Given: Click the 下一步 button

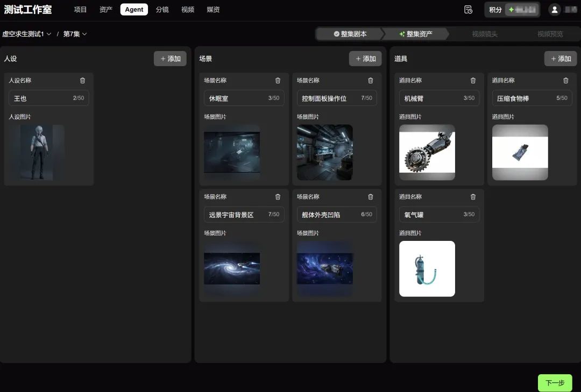Looking at the screenshot, I should 555,383.
